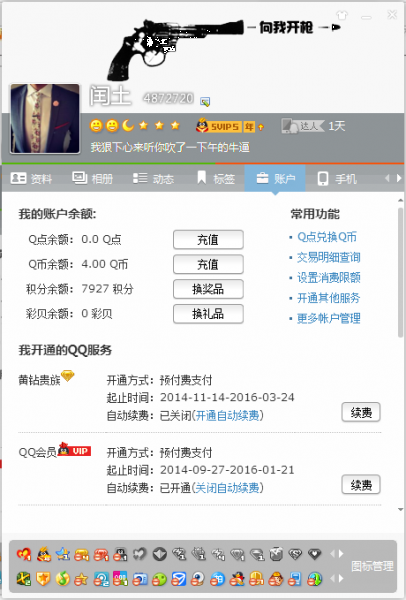The image size is (406, 600).
Task: Click the scrollbar down arrow
Action: 401,509
